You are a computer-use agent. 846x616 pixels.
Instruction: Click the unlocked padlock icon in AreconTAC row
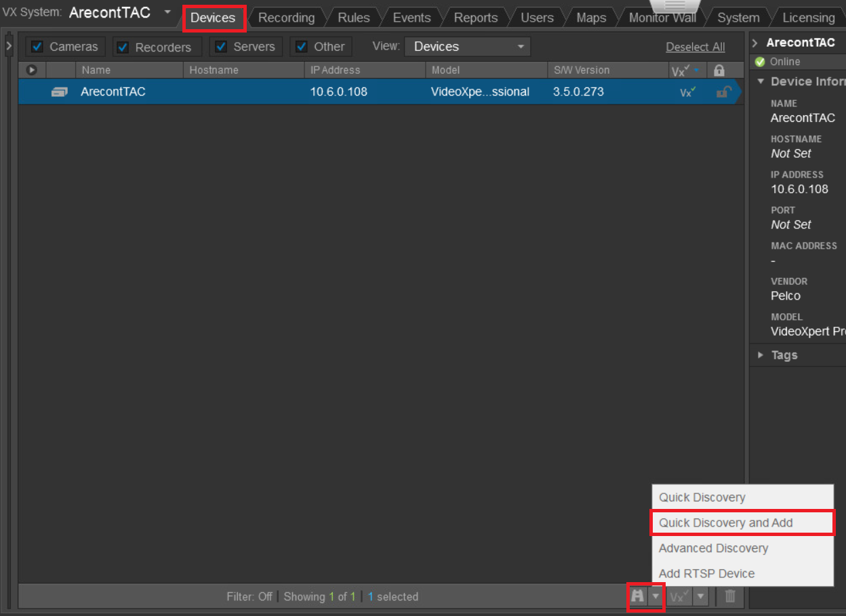pos(724,91)
